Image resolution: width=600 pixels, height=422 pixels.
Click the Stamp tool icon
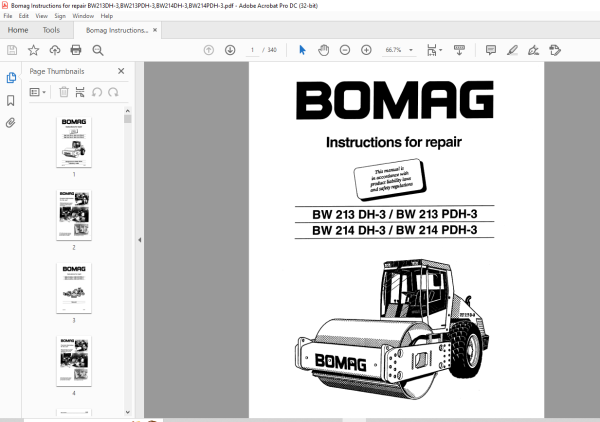coord(555,50)
